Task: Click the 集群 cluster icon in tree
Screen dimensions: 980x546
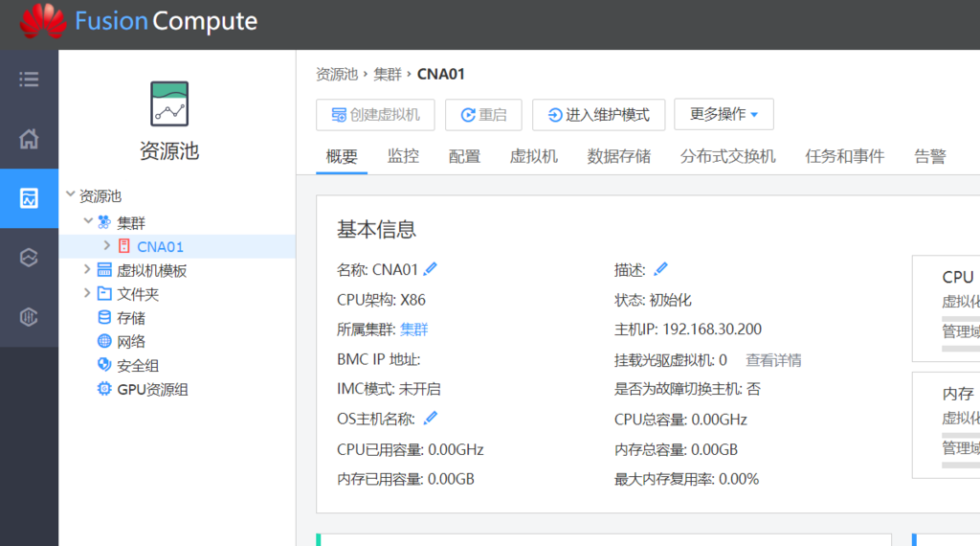Action: coord(104,222)
